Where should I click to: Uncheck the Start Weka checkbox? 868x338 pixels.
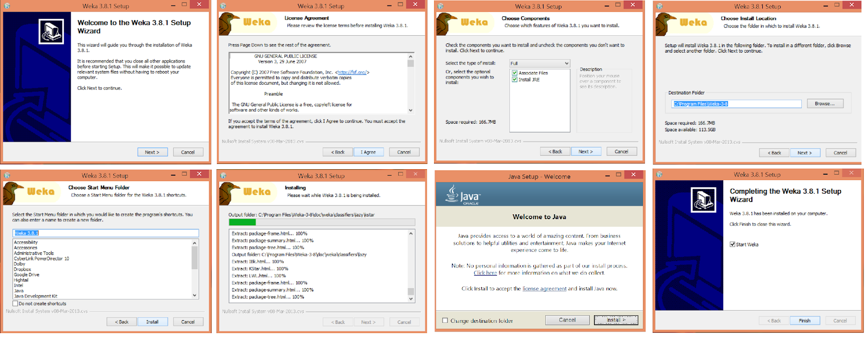click(732, 244)
